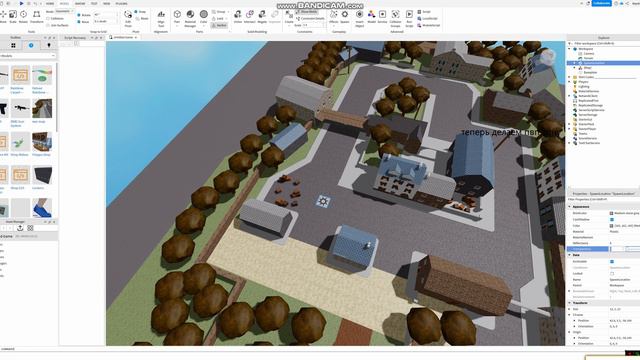Switch to the TEST ribbon tab
This screenshot has height=360, width=640.
94,3
